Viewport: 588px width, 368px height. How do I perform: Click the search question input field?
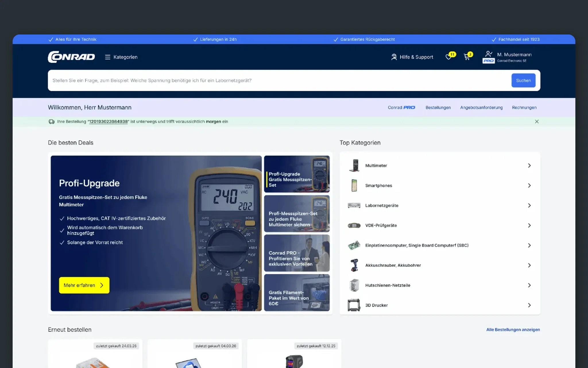coord(278,80)
